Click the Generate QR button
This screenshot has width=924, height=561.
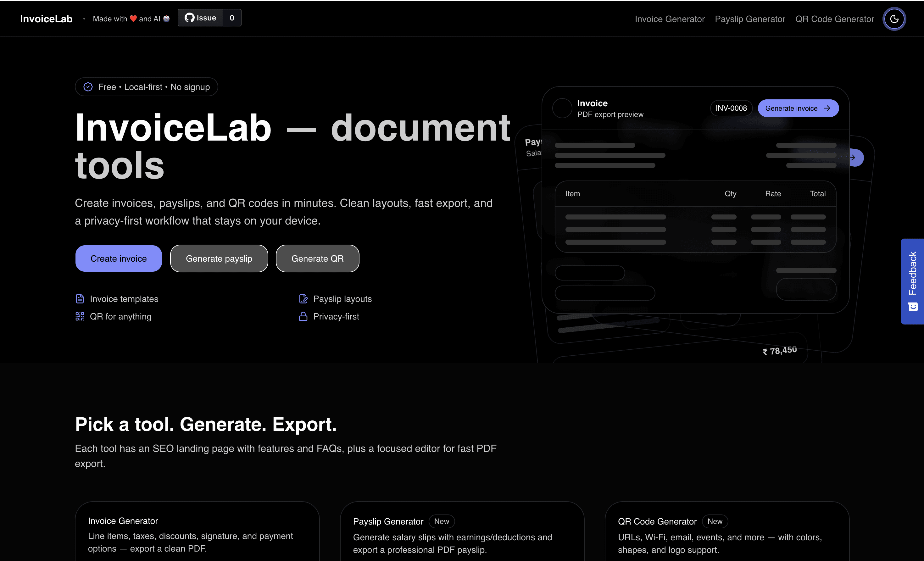point(317,258)
